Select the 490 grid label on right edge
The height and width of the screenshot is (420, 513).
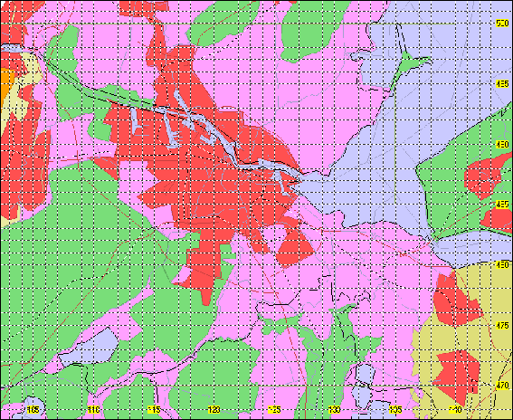(502, 144)
